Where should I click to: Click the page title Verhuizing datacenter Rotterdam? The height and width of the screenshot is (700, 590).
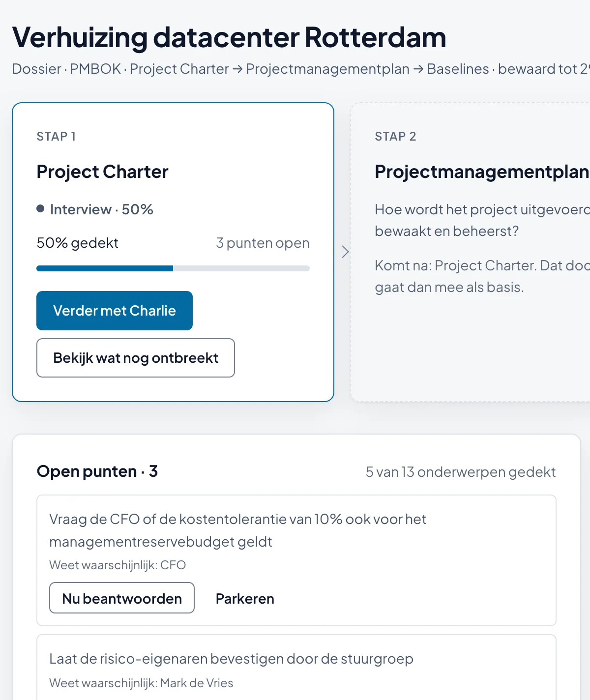(x=229, y=37)
